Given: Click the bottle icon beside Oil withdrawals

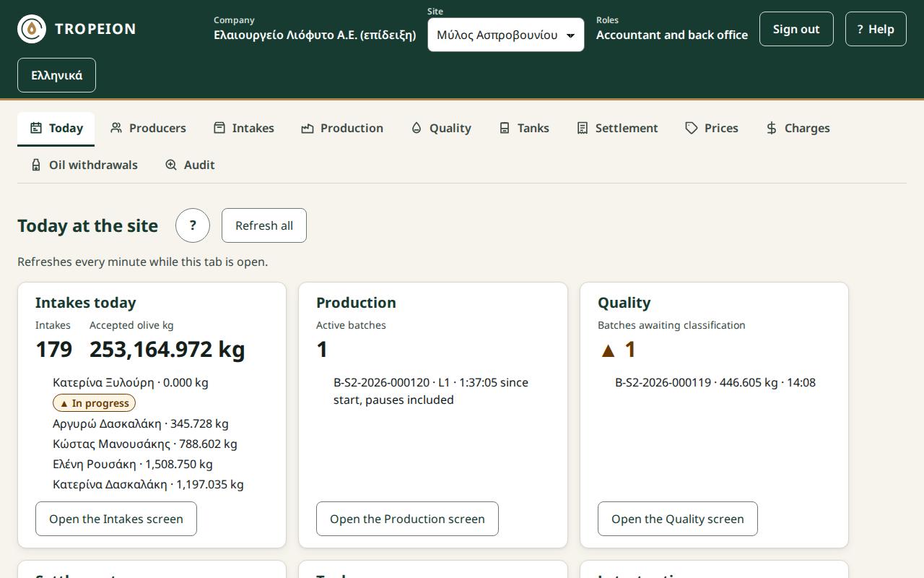Looking at the screenshot, I should [36, 165].
